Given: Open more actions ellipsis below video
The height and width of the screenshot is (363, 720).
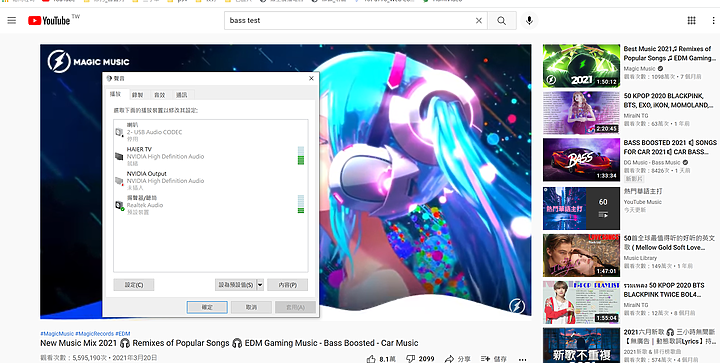Looking at the screenshot, I should pos(522,359).
